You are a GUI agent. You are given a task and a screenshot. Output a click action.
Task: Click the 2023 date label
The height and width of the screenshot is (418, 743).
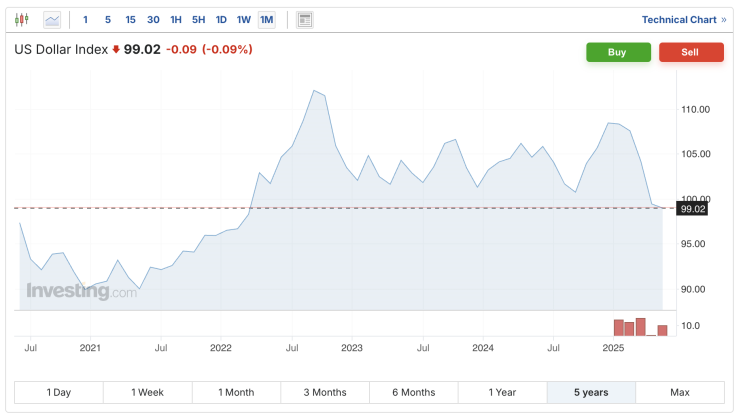352,348
